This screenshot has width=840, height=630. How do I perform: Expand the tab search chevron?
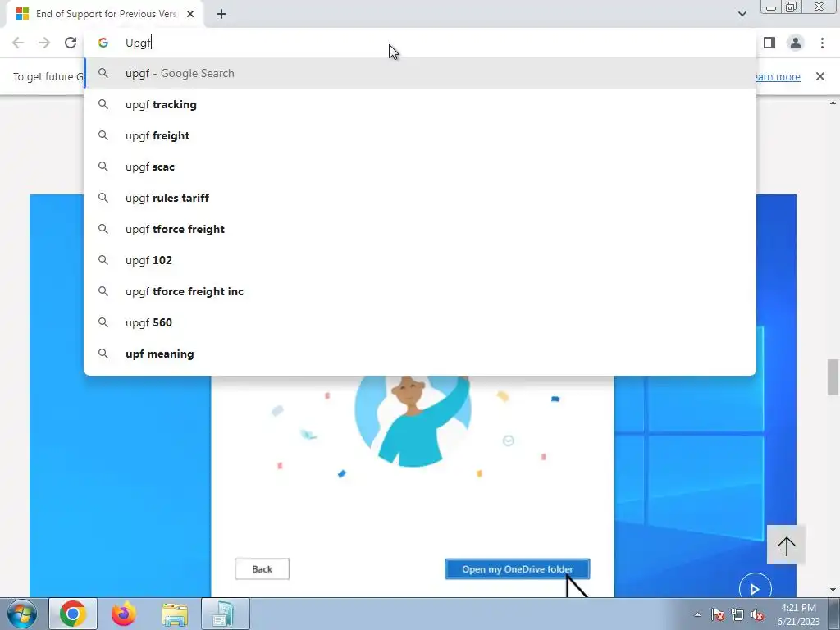coord(742,14)
